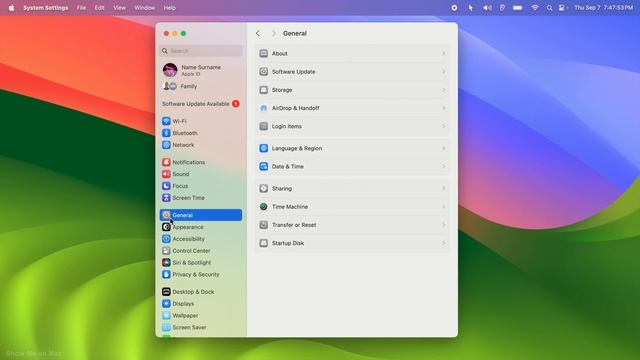Open the Apple menu
The height and width of the screenshot is (360, 640).
tap(11, 8)
